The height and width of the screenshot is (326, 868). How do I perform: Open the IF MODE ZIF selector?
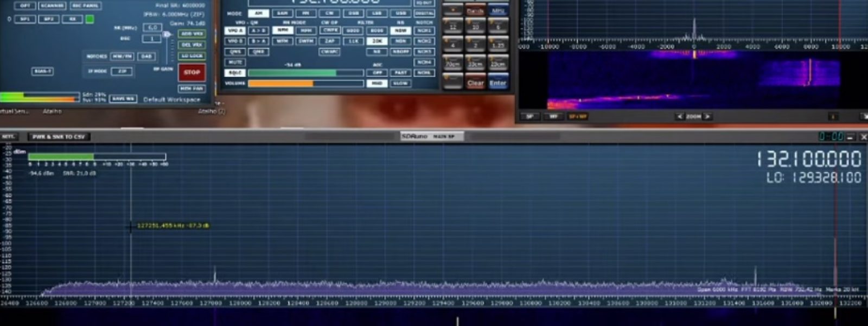[x=122, y=71]
